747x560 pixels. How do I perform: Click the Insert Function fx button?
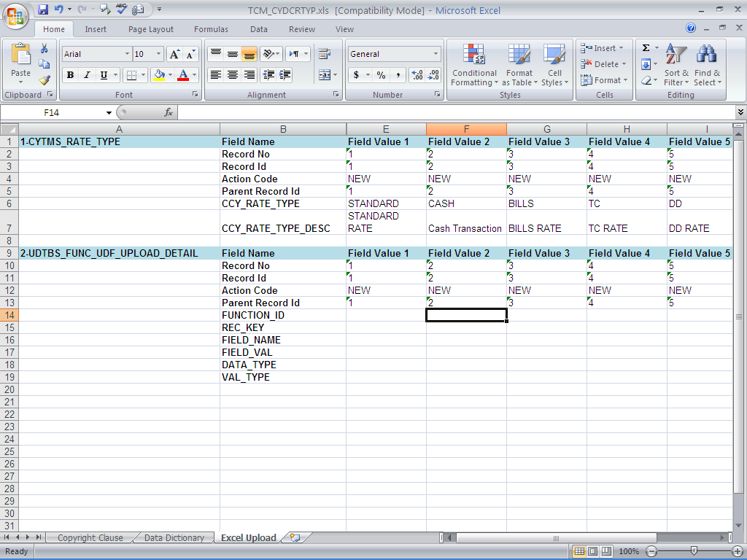[x=169, y=112]
